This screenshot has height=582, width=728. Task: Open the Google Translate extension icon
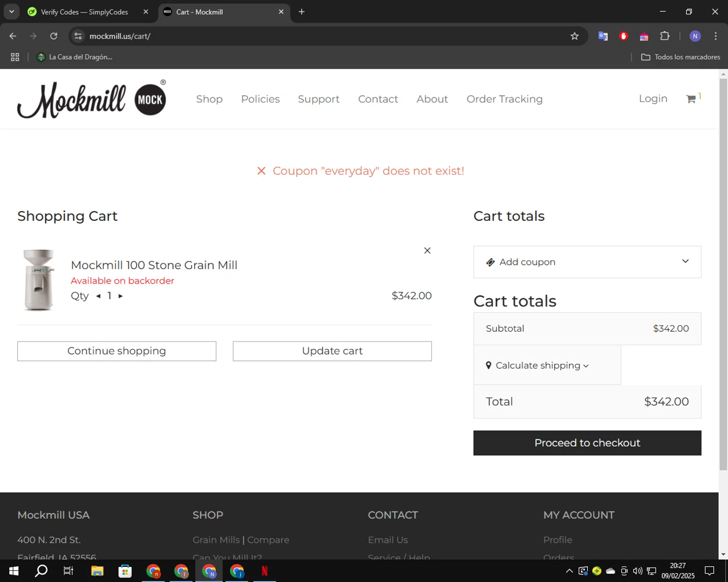603,36
